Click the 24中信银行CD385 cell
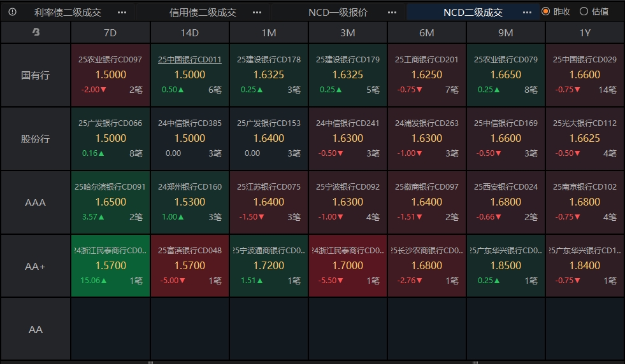The width and height of the screenshot is (625, 364). click(x=190, y=139)
